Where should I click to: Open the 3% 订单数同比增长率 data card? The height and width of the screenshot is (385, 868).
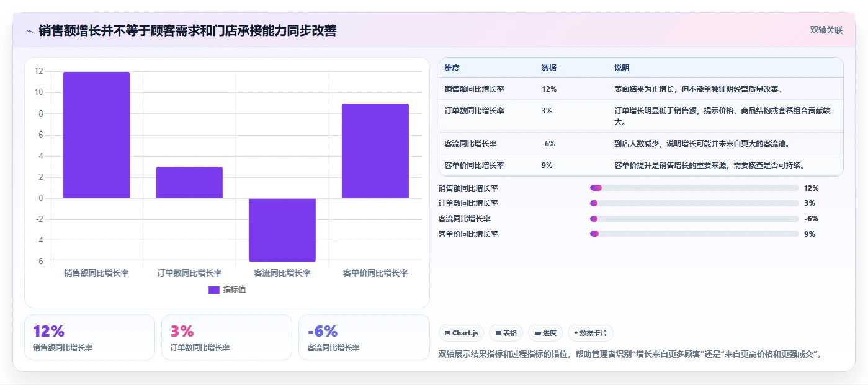click(226, 337)
